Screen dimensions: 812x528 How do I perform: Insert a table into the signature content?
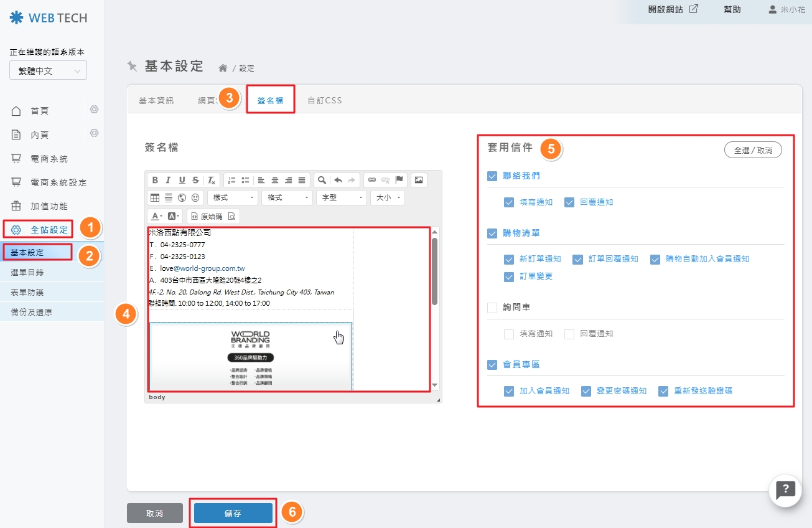[x=154, y=198]
